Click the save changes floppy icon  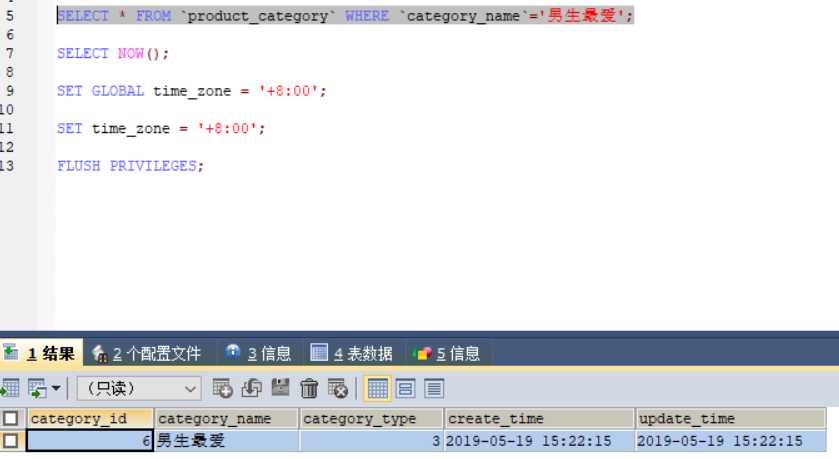tap(280, 387)
